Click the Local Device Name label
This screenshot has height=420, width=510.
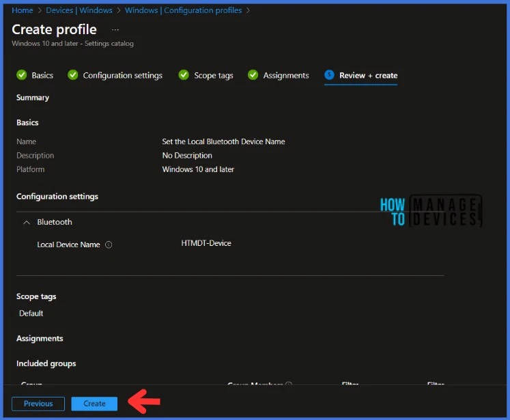coord(68,244)
